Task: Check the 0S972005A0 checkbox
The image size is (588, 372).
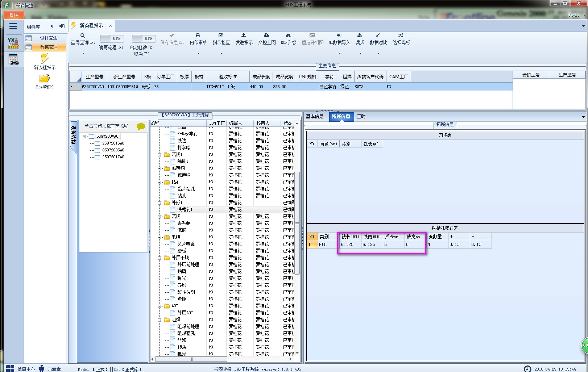Action: point(97,150)
